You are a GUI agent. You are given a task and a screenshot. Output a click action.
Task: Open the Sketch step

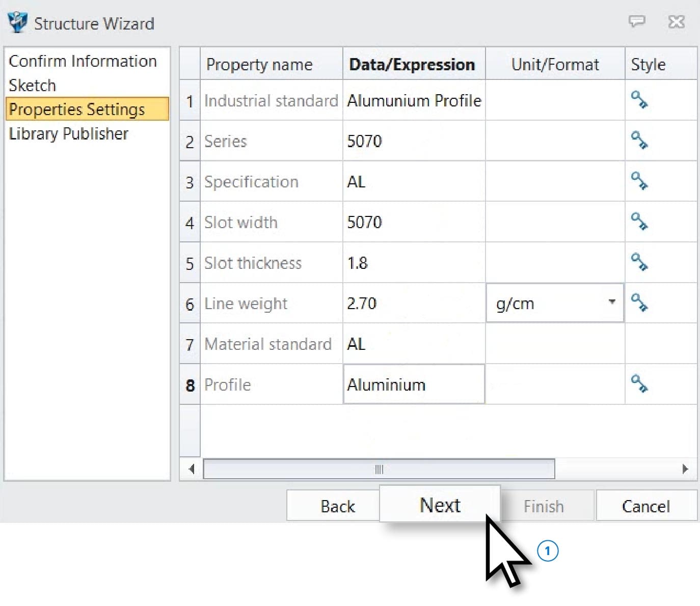pyautogui.click(x=32, y=85)
